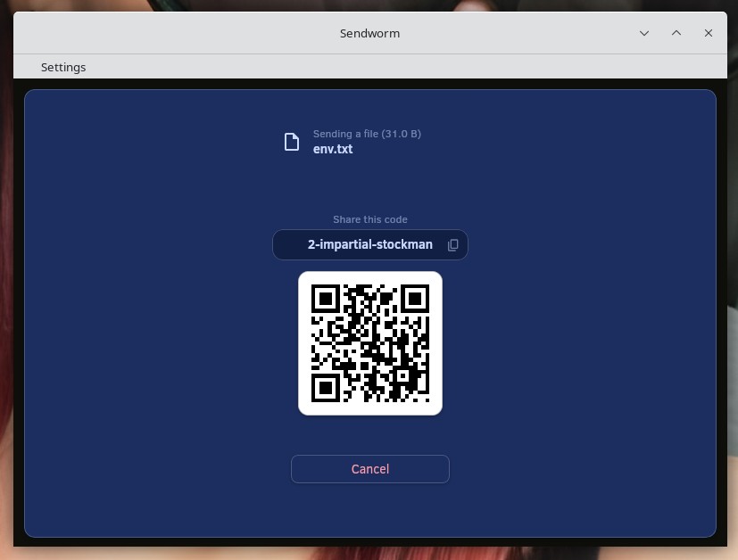Click the "Share this code" label

coord(369,219)
